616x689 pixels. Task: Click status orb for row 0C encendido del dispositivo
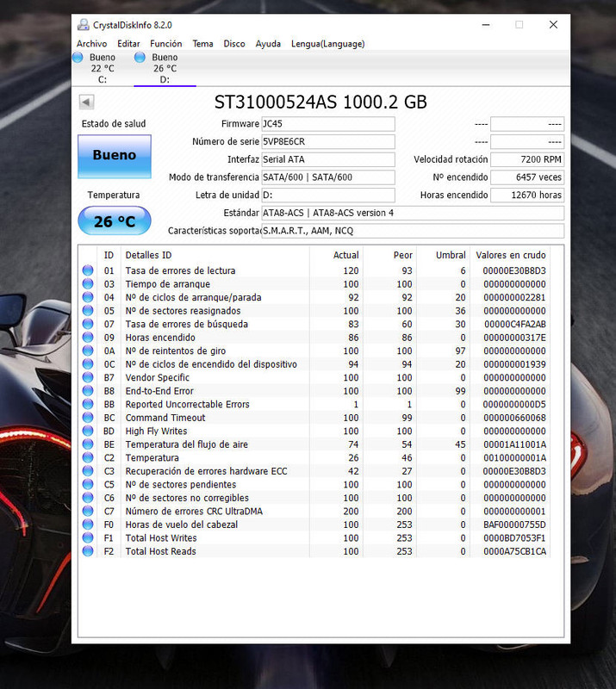(x=88, y=363)
